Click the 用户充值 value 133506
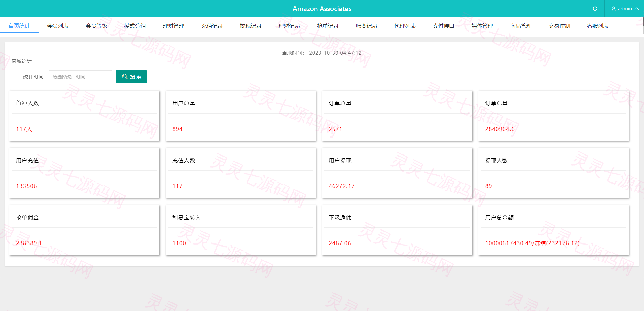 pos(26,186)
